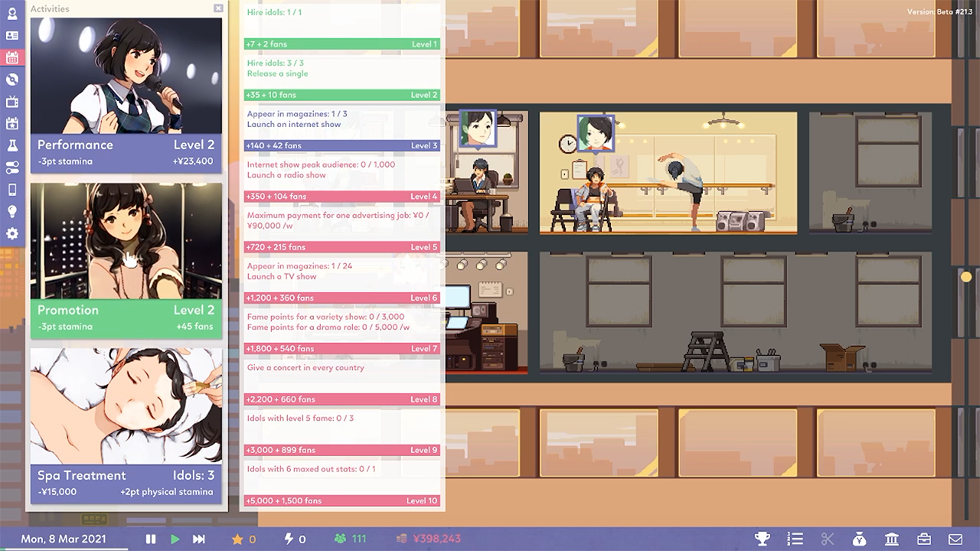Screen dimensions: 980x551
Task: Select the Activities calendar tab in sidebar
Action: coord(12,57)
